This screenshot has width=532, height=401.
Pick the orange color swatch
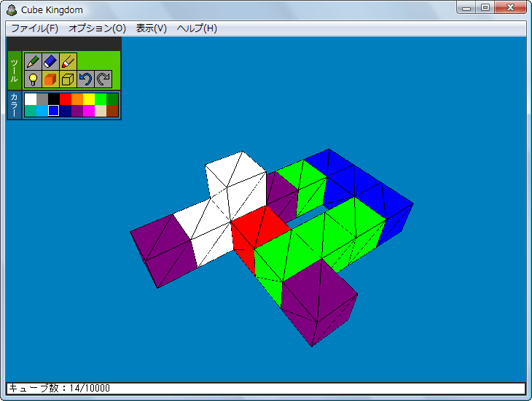point(77,99)
